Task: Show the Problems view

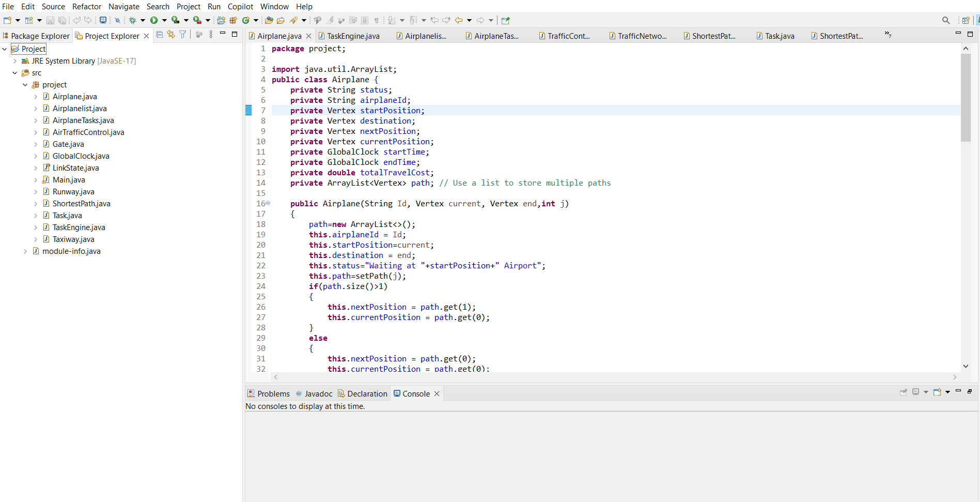Action: tap(273, 393)
